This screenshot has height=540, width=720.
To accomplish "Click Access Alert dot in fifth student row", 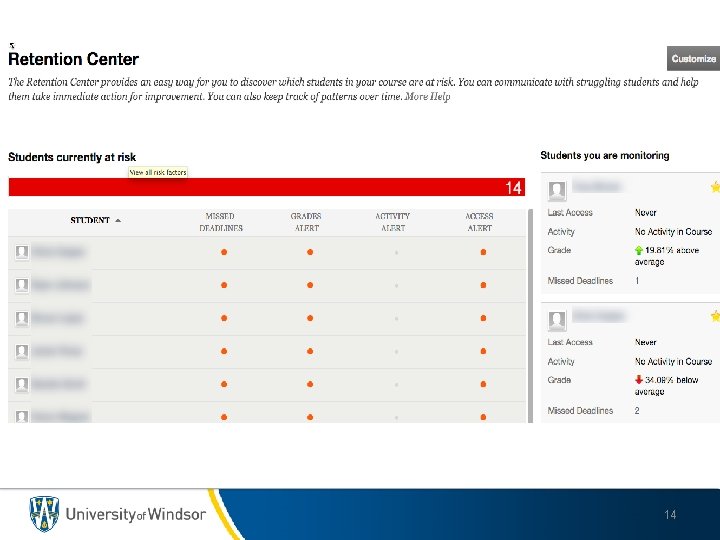I will (x=483, y=384).
